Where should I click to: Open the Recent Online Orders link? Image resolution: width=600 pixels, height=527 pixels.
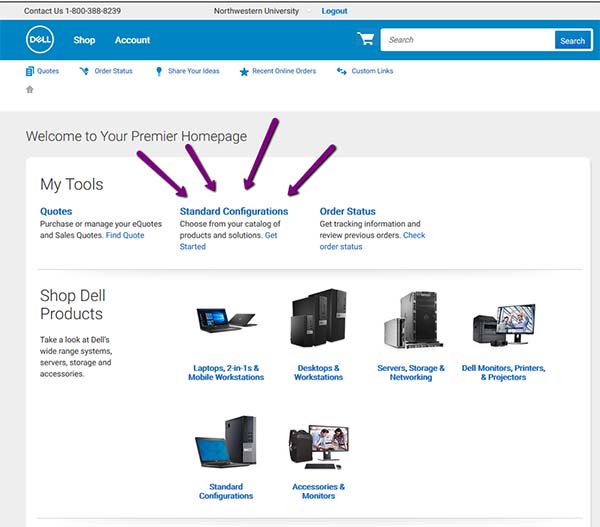click(284, 71)
